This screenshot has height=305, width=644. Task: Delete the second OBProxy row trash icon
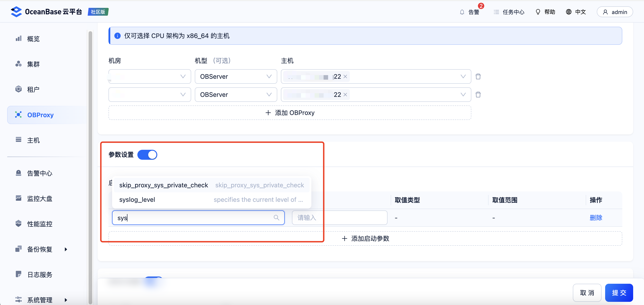click(478, 95)
